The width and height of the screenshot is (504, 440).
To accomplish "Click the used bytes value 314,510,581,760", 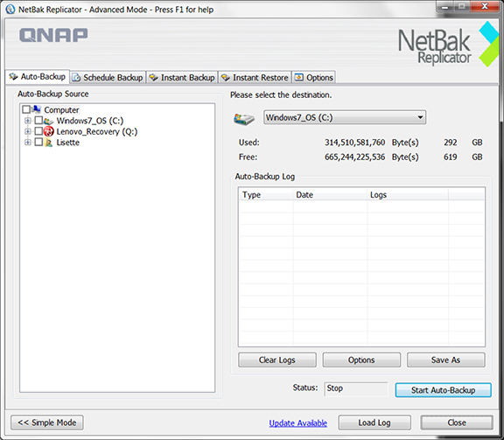I will [355, 143].
